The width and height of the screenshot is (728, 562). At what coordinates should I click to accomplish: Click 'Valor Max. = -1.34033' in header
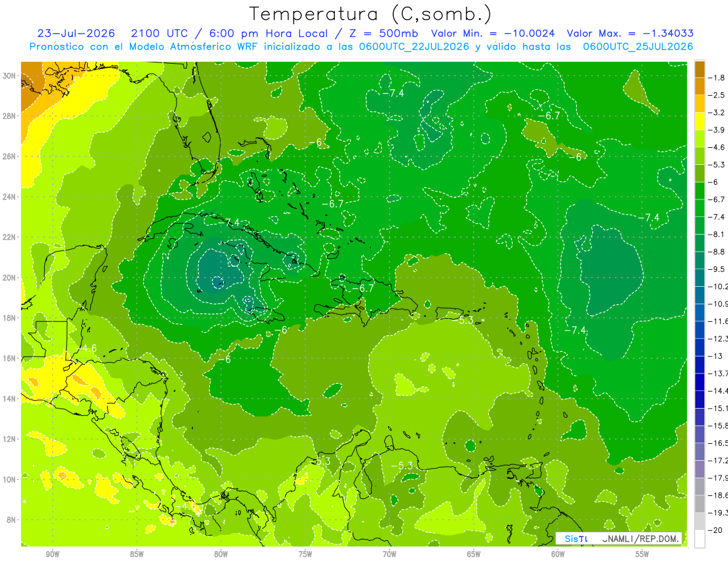pyautogui.click(x=630, y=33)
